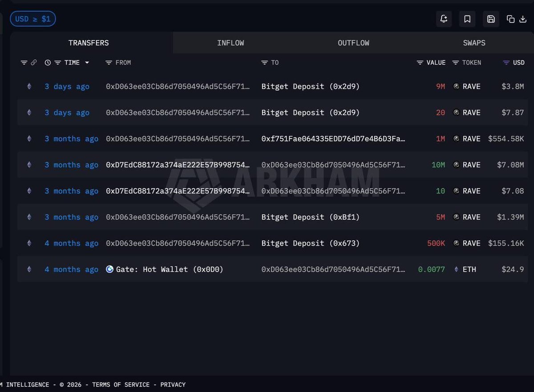Click Ethereum icon in the $7.87 row

click(x=29, y=113)
